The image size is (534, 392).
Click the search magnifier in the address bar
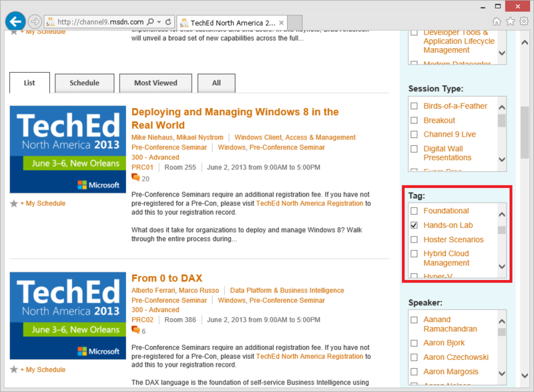(150, 22)
